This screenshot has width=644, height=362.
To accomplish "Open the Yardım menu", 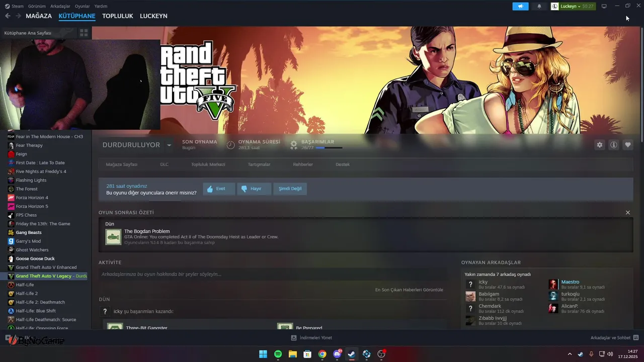I will [101, 6].
